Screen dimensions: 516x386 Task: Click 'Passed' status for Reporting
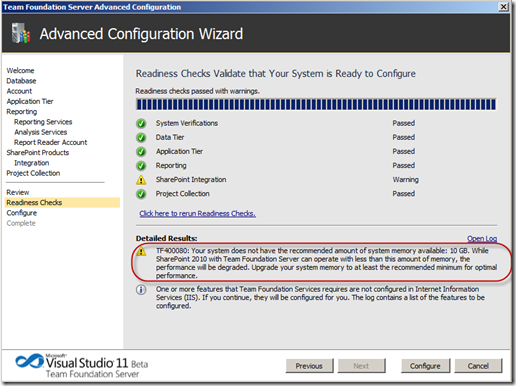tap(404, 166)
